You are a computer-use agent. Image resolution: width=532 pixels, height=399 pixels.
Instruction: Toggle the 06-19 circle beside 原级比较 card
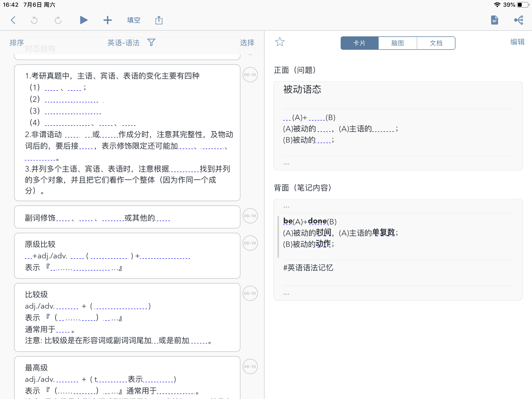[x=250, y=243]
